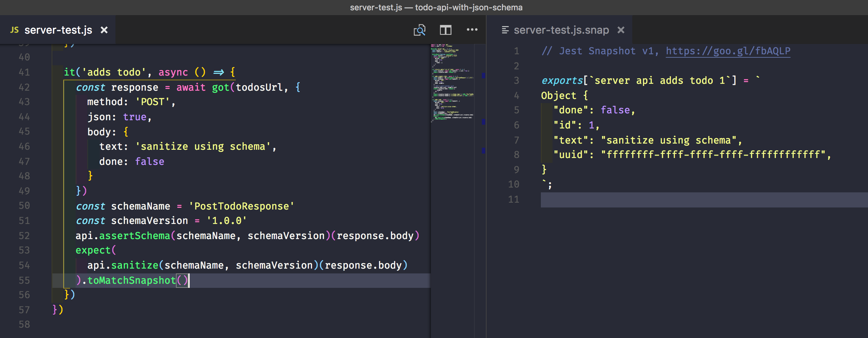Click the Split Editor icon
Image resolution: width=868 pixels, height=338 pixels.
tap(445, 30)
